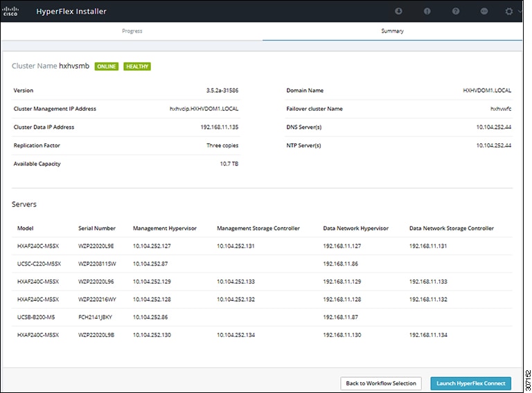Click Data Network Storage Controller column header
Viewport: 532px width, 393px height.
(x=451, y=228)
